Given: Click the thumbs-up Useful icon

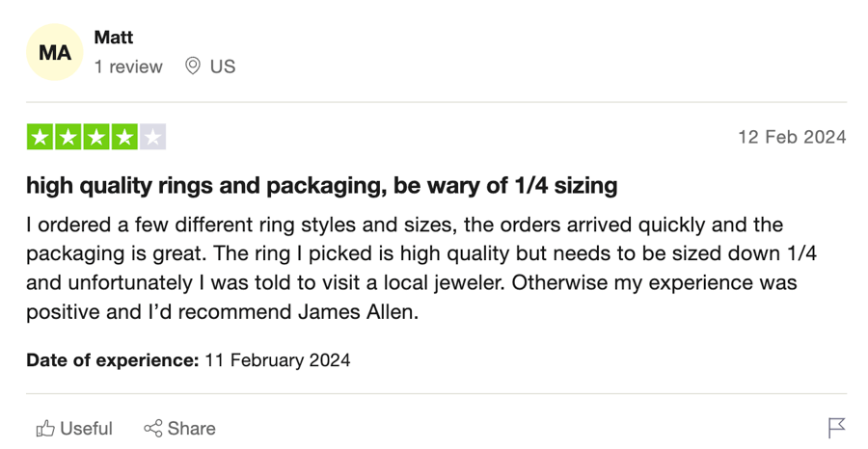Looking at the screenshot, I should 45,429.
